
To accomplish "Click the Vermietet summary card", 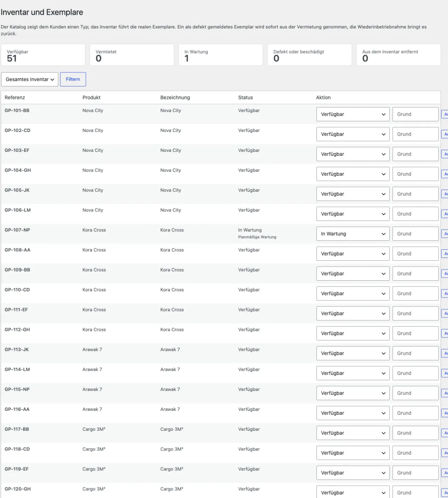I will click(x=132, y=55).
